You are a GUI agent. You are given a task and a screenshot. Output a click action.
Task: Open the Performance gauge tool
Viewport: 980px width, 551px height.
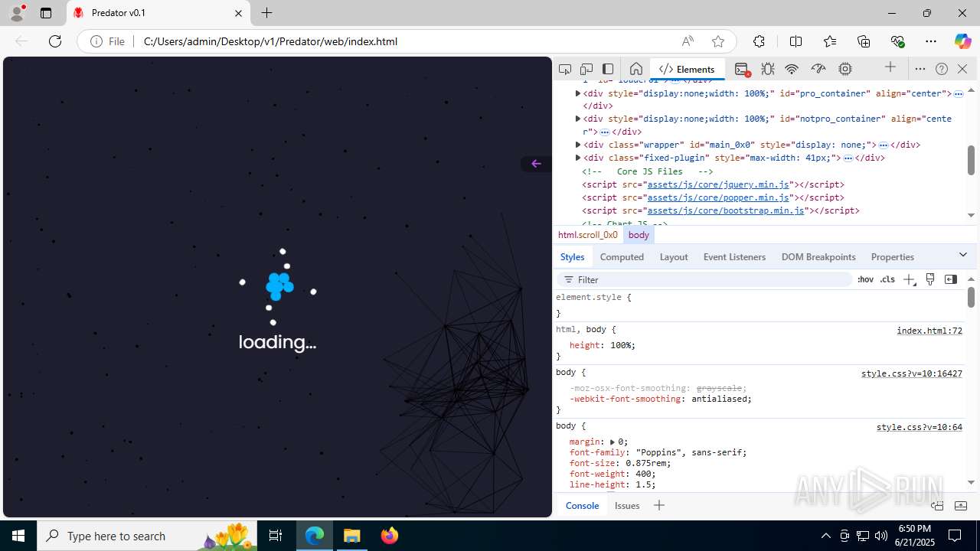pyautogui.click(x=818, y=69)
